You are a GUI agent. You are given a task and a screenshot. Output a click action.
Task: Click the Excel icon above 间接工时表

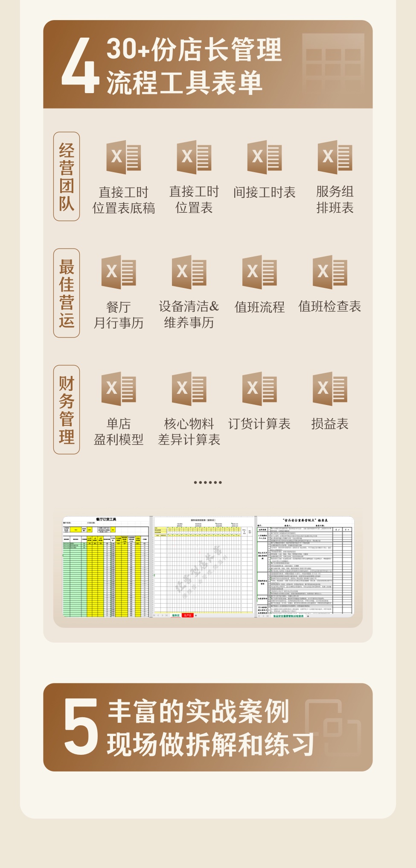(x=265, y=157)
